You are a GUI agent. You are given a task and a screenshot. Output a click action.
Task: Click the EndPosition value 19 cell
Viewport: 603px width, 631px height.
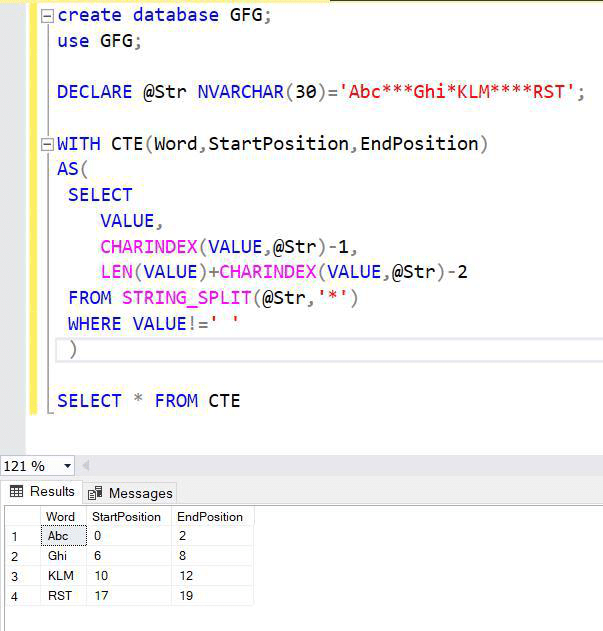(x=212, y=596)
